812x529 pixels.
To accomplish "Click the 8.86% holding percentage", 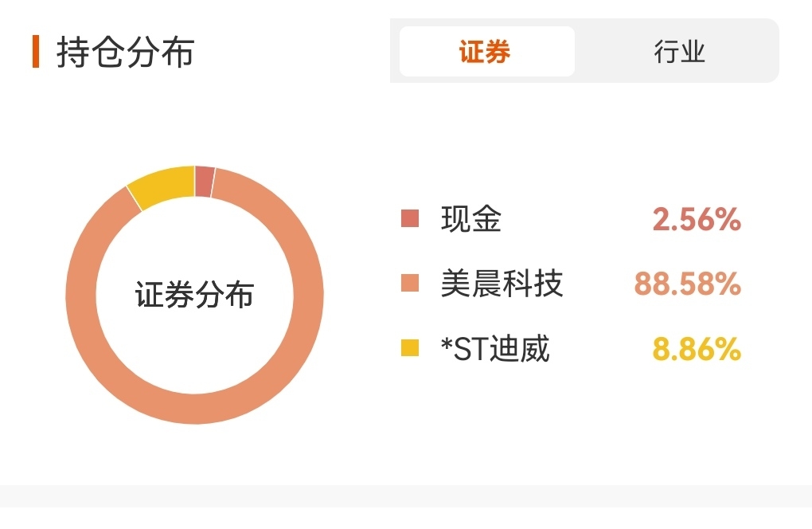I will click(x=697, y=349).
